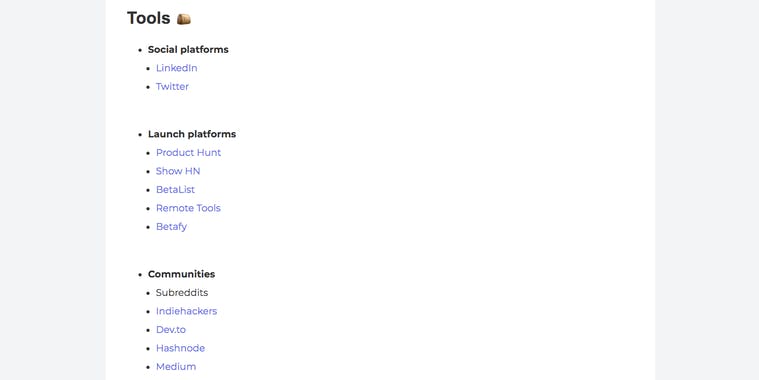Click the Subreddits list item

(182, 292)
